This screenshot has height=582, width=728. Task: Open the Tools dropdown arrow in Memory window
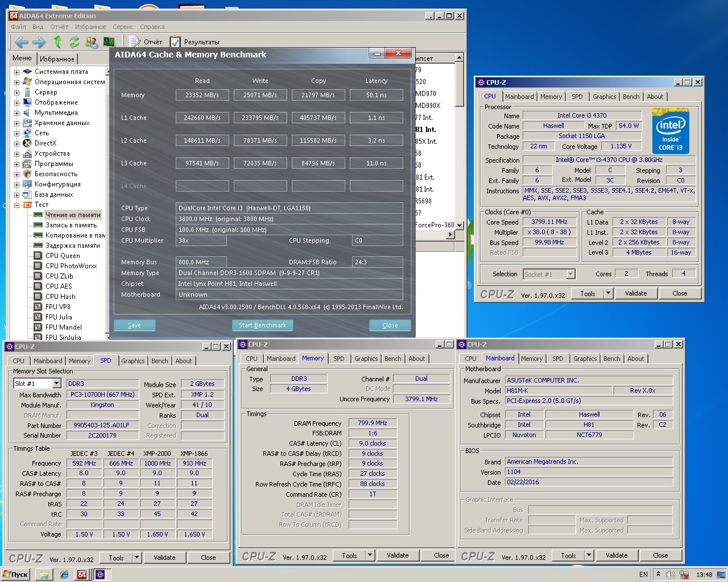click(x=370, y=555)
